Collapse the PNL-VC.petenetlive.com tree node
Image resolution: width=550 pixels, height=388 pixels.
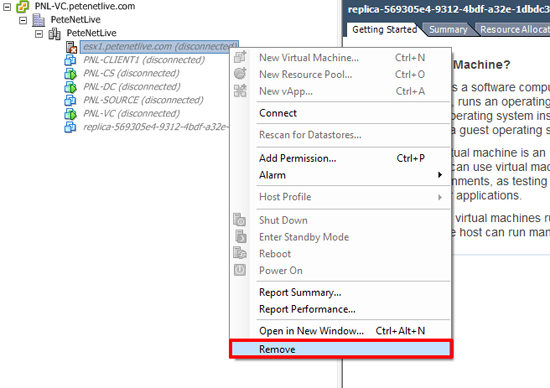click(x=7, y=7)
